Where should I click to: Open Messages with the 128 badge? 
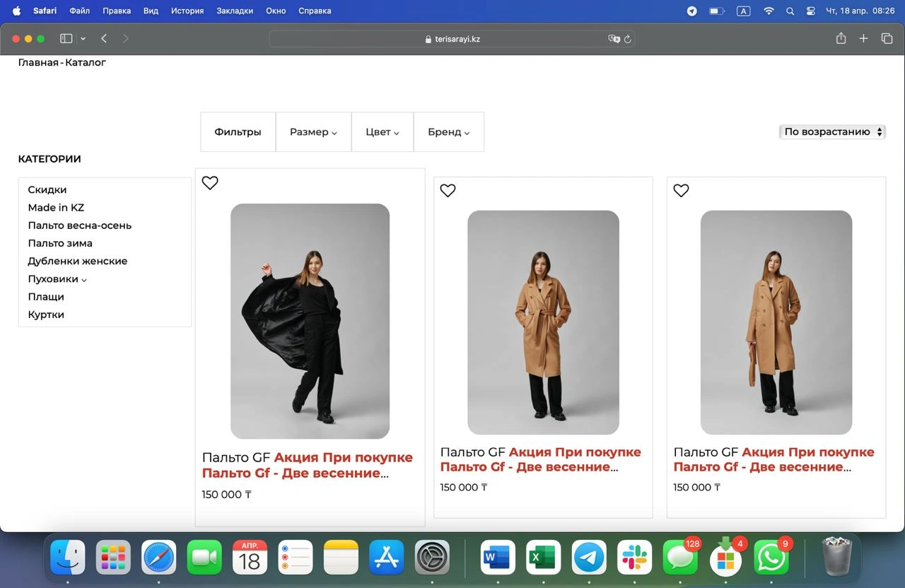click(680, 558)
